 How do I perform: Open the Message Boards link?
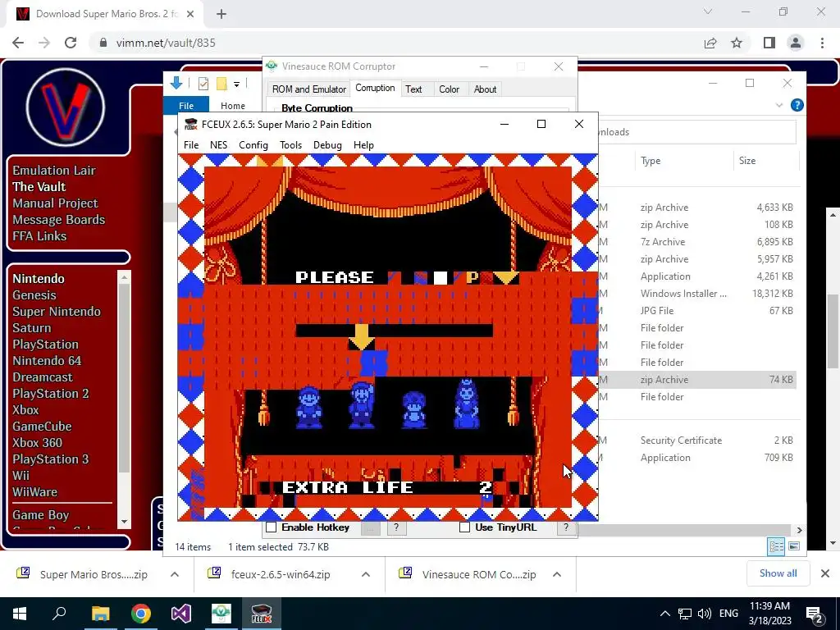[x=58, y=220]
